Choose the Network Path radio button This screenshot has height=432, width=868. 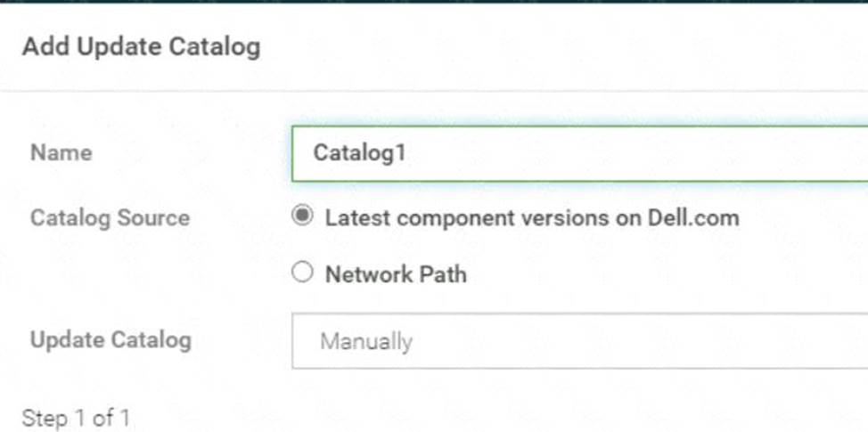pos(303,273)
